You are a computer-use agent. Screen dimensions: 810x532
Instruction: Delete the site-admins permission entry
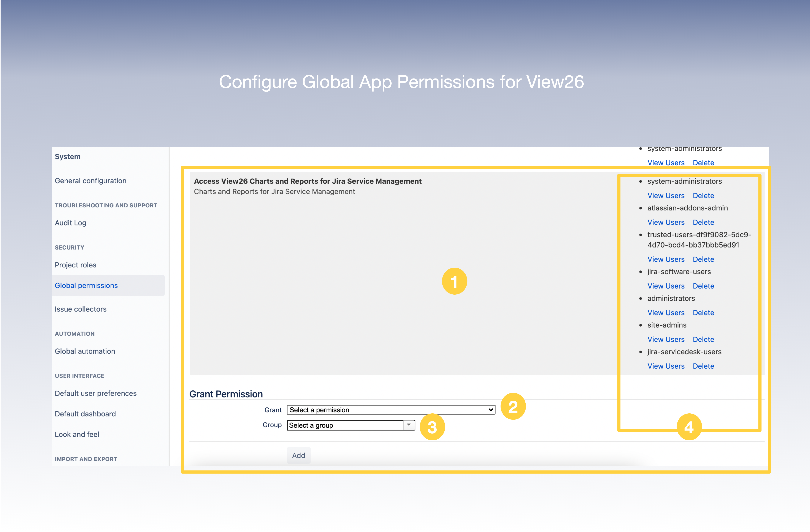click(703, 339)
